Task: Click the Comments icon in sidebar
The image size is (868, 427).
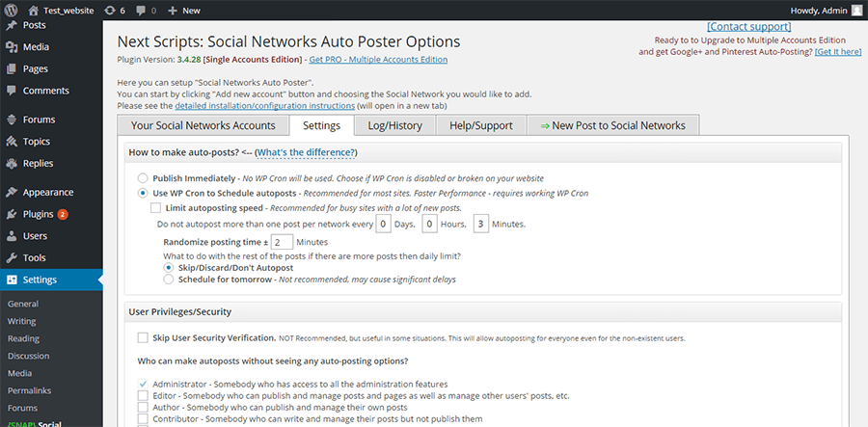Action: point(11,91)
